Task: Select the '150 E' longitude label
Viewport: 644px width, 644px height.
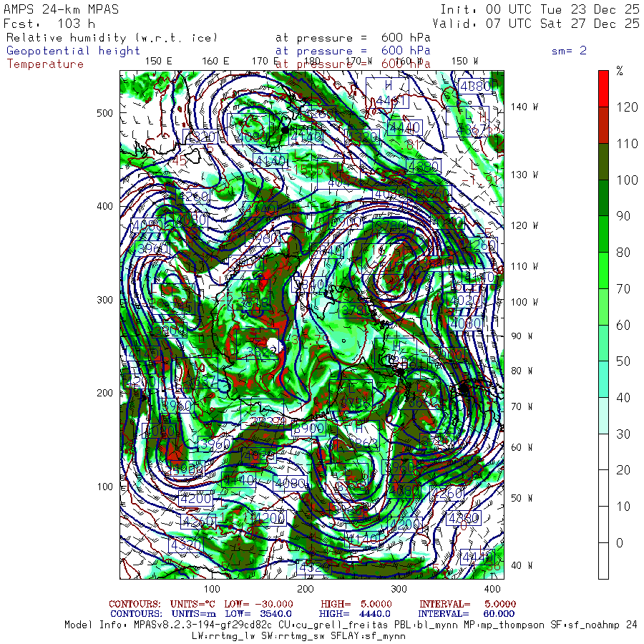Action: (x=158, y=61)
